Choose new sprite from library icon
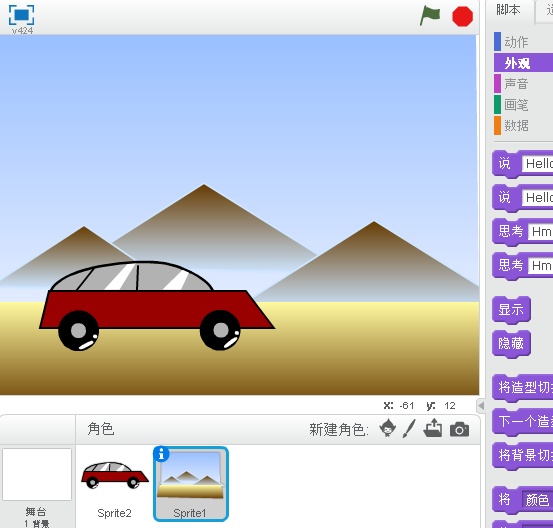The image size is (553, 528). (x=388, y=429)
